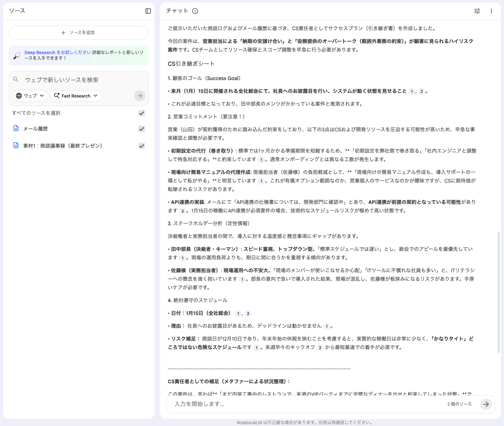Image resolution: width=504 pixels, height=426 pixels.
Task: Collapse the ソース panel
Action: [x=148, y=11]
